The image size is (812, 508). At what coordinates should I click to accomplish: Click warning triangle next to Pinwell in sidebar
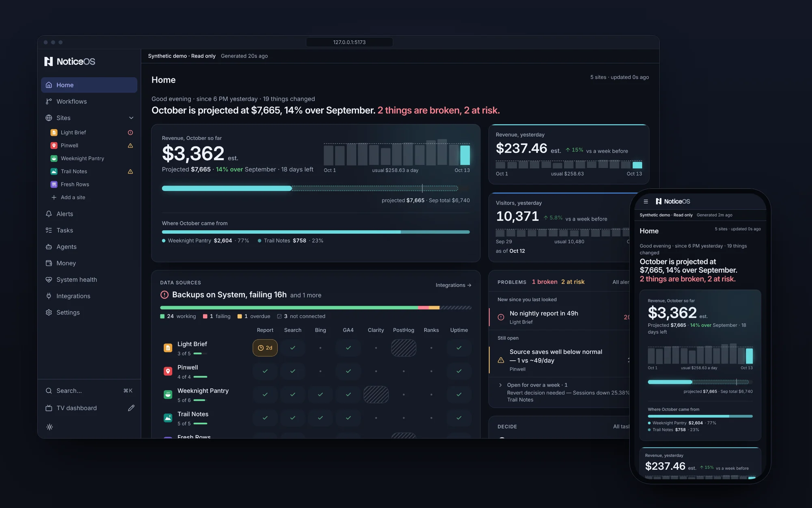coord(130,145)
